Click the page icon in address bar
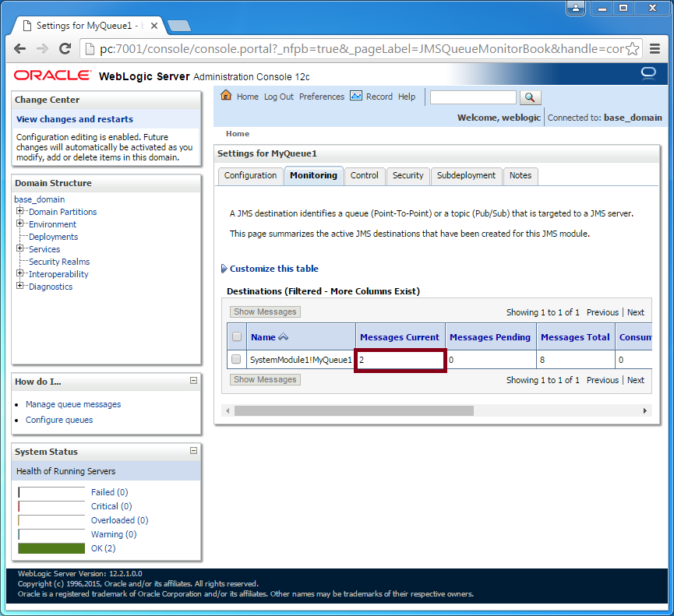 (x=90, y=49)
